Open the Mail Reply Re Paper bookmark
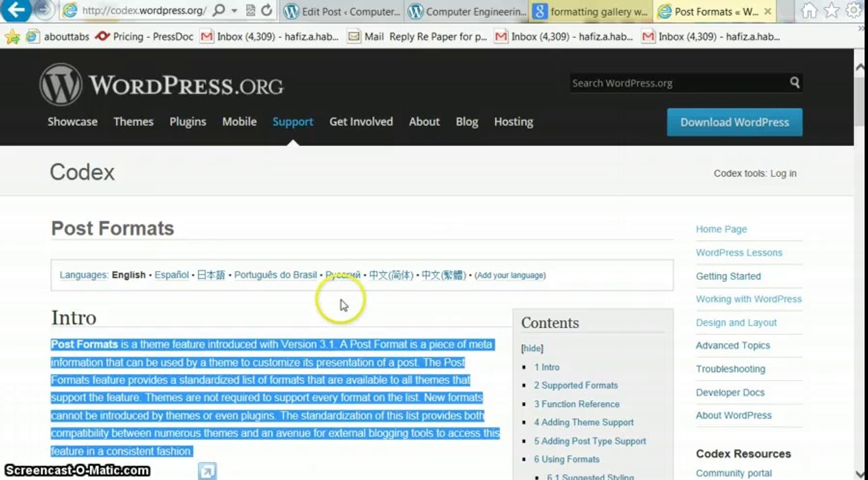Screen dimensions: 868x480 click(x=418, y=37)
